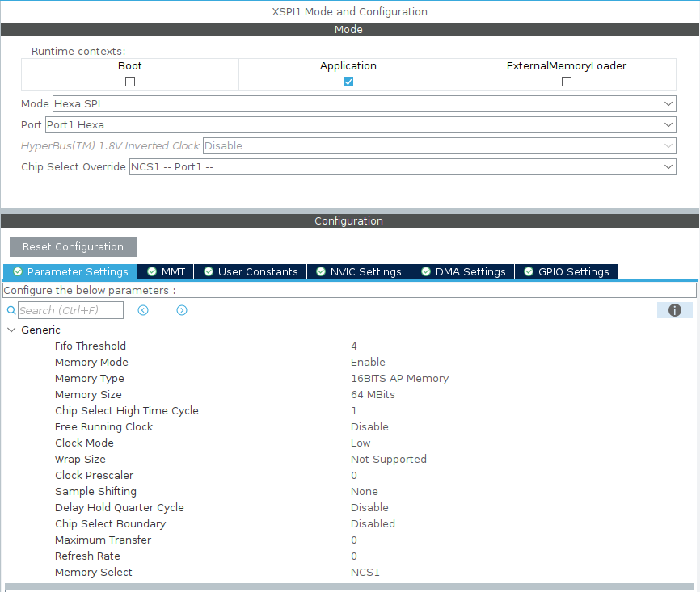Open the Mode dropdown showing Hexa SPI
Viewport: 700px width, 592px height.
(x=668, y=103)
